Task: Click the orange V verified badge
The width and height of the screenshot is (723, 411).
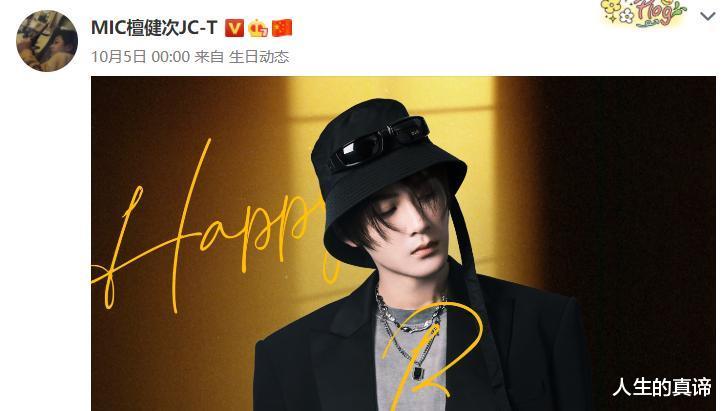Action: click(x=234, y=28)
